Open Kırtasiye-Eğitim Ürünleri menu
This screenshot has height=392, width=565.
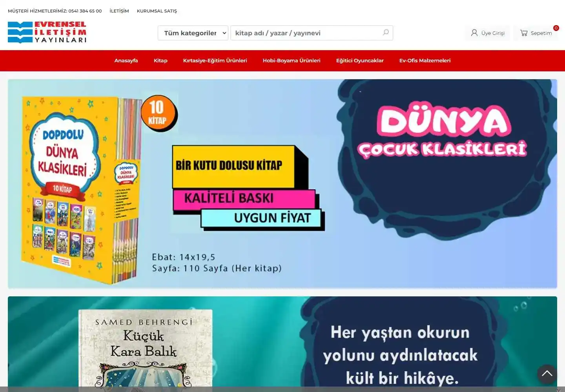[215, 60]
